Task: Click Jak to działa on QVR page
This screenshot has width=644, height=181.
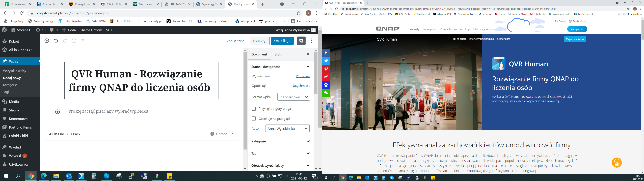Action: (x=459, y=39)
